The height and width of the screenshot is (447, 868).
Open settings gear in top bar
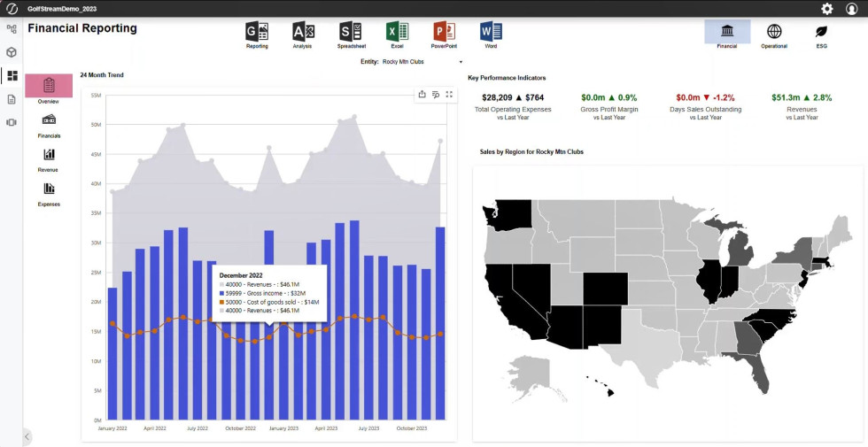[x=826, y=9]
